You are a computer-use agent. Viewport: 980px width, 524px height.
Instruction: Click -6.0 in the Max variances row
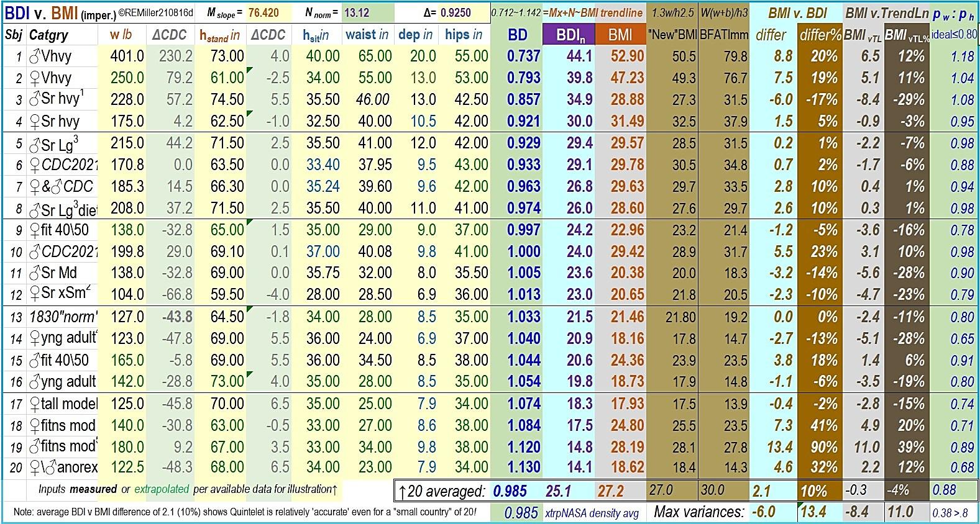pyautogui.click(x=764, y=512)
